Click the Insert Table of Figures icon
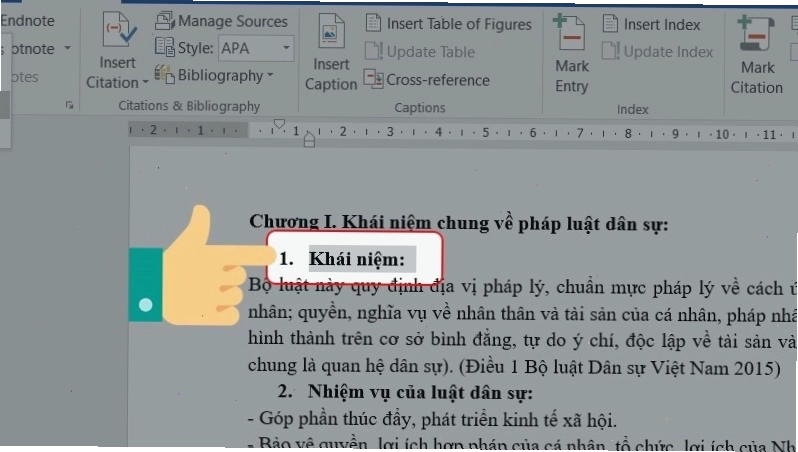The image size is (798, 452). pyautogui.click(x=373, y=23)
